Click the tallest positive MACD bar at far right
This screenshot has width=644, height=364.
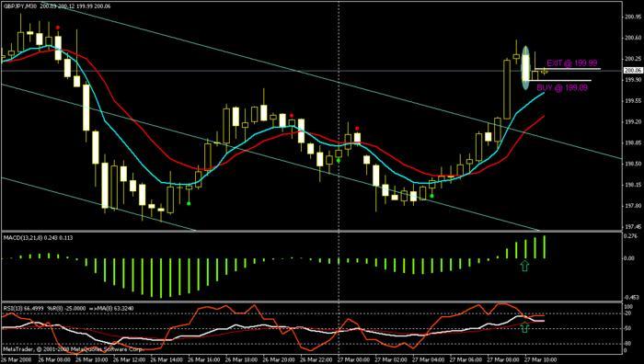[545, 247]
